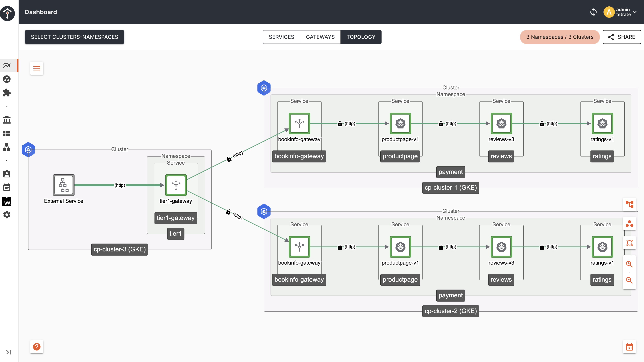The height and width of the screenshot is (362, 644).
Task: Click the reviews service label in cp-cluster-2
Action: point(501,280)
